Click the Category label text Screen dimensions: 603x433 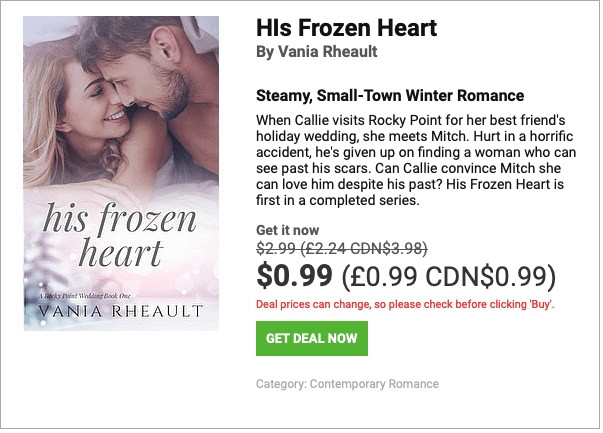pos(280,384)
